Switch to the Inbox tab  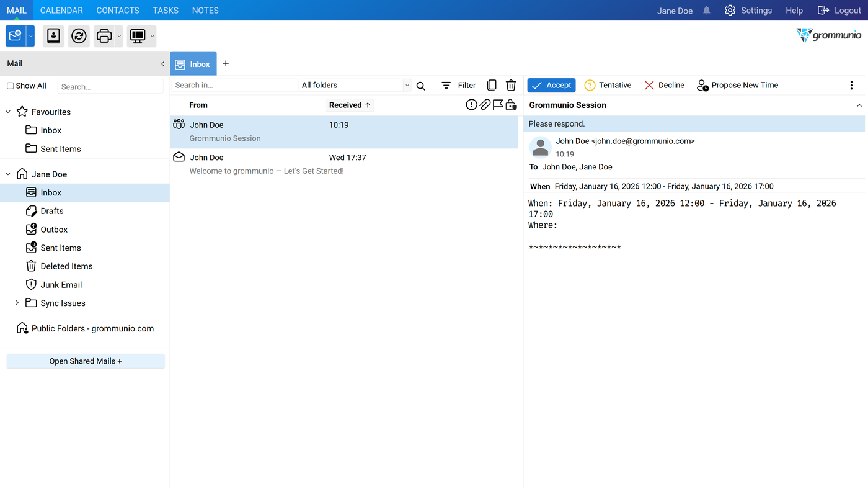click(x=193, y=64)
